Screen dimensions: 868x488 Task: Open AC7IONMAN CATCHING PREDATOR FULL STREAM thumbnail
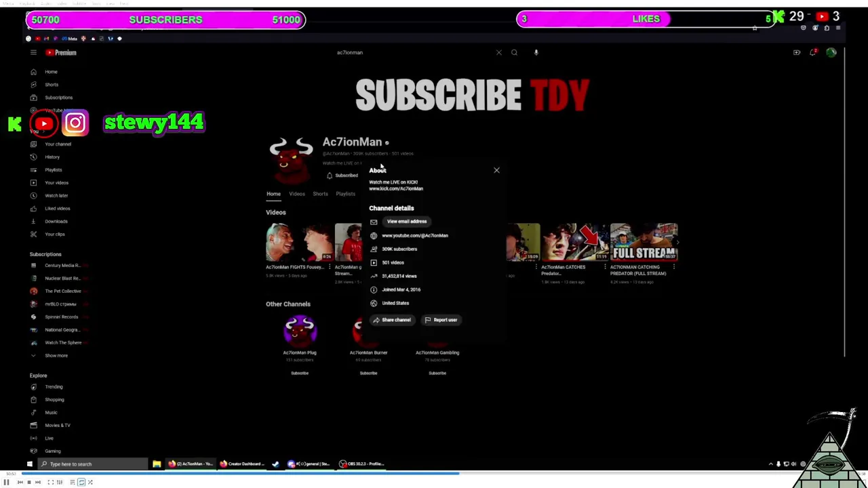click(644, 242)
